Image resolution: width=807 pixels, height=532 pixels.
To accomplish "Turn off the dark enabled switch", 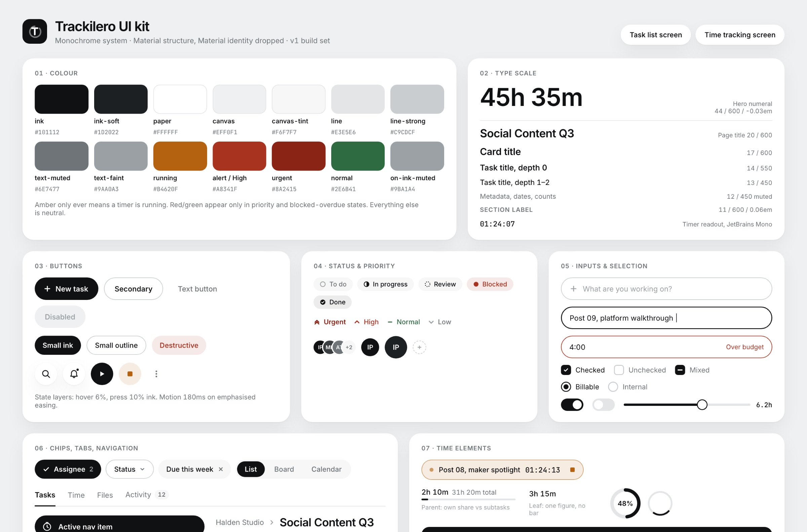I will pyautogui.click(x=572, y=405).
